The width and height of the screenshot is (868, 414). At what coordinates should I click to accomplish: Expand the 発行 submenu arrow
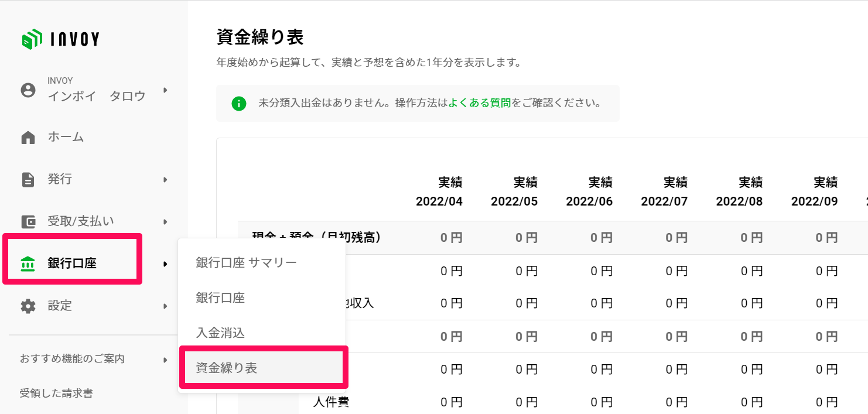(x=166, y=179)
